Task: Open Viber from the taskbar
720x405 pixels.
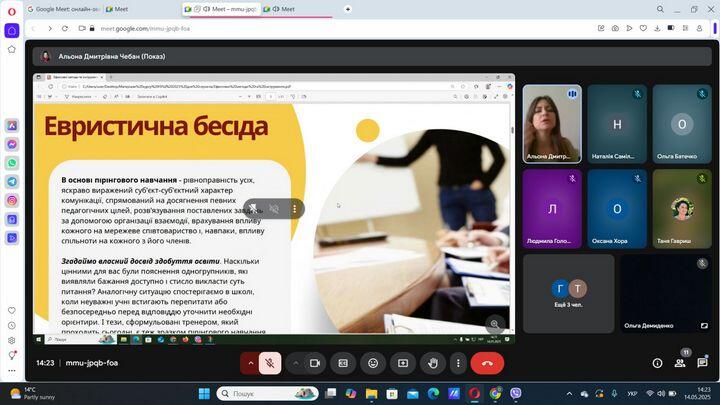Action: (516, 394)
